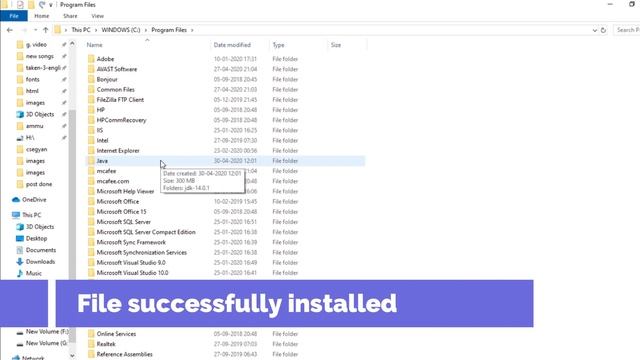Select Microsoft Visual Studio 10.0 folder

click(132, 273)
